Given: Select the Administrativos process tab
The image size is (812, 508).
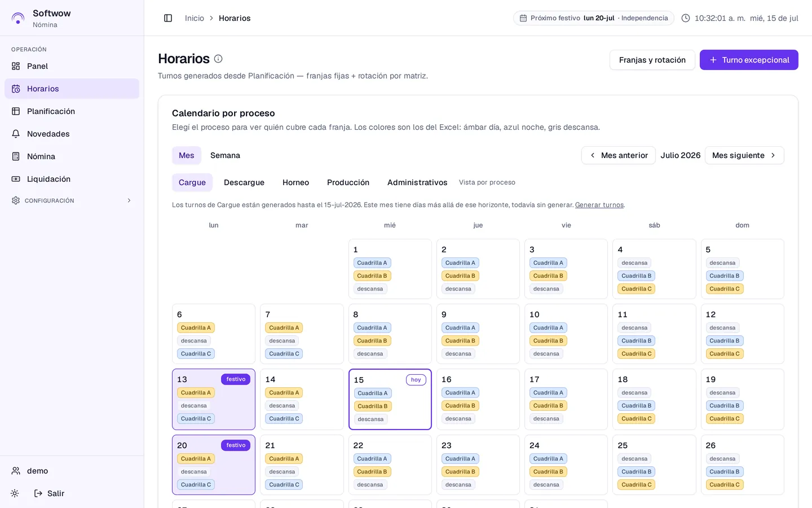Looking at the screenshot, I should click(417, 182).
